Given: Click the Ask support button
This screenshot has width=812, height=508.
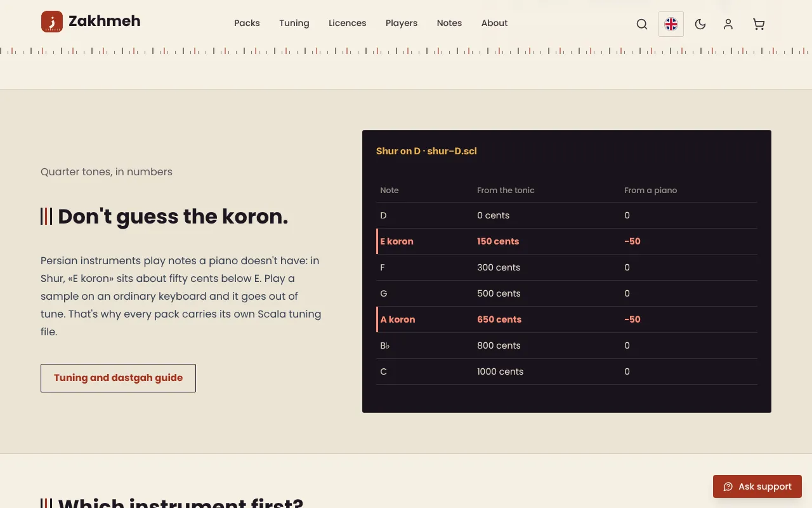Looking at the screenshot, I should pyautogui.click(x=757, y=486).
